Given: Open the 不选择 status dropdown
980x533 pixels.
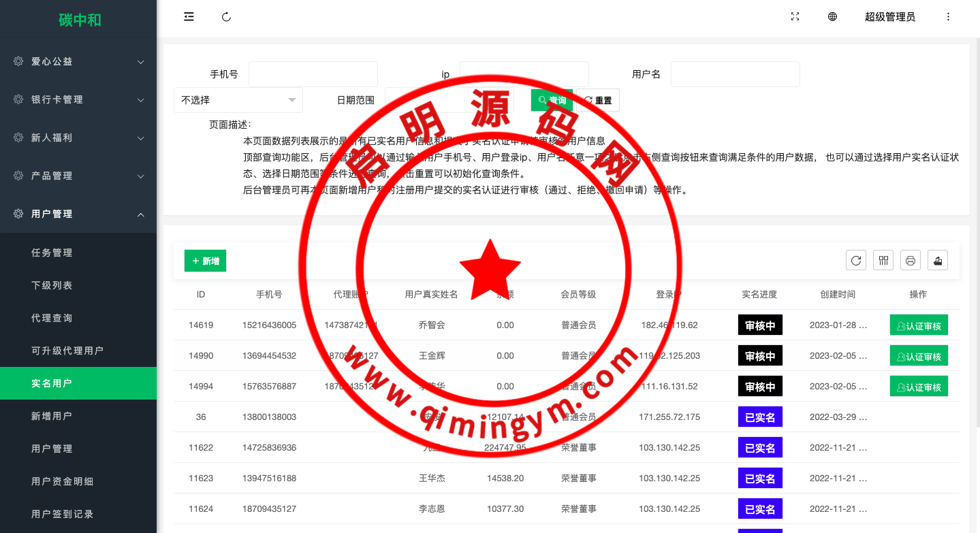Looking at the screenshot, I should pos(238,100).
